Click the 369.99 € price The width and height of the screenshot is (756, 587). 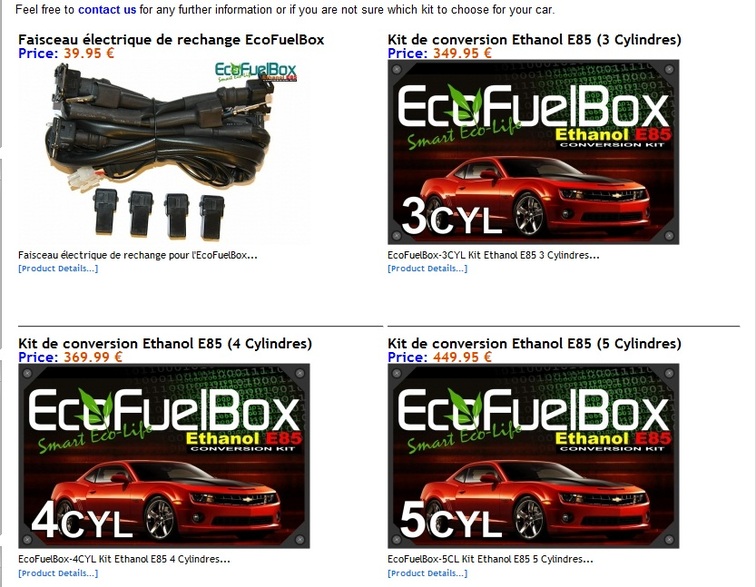(93, 357)
